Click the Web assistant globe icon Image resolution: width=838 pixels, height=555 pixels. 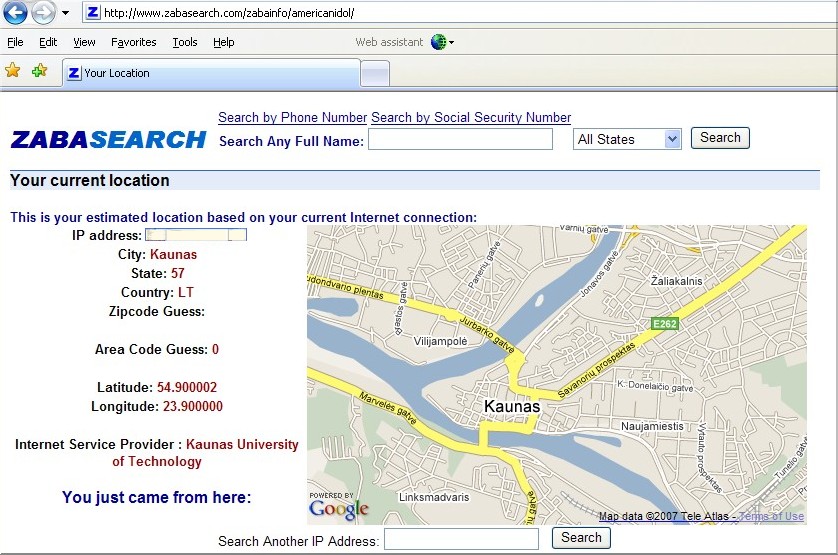tap(438, 42)
